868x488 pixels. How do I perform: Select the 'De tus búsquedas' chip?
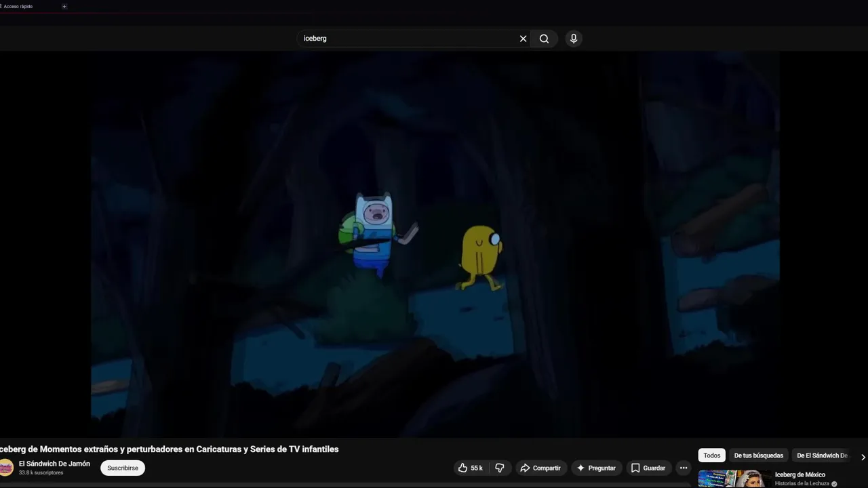pyautogui.click(x=758, y=455)
